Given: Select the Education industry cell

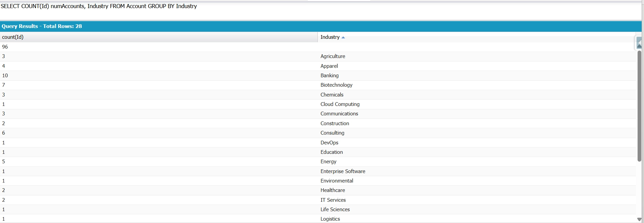Looking at the screenshot, I should (332, 152).
